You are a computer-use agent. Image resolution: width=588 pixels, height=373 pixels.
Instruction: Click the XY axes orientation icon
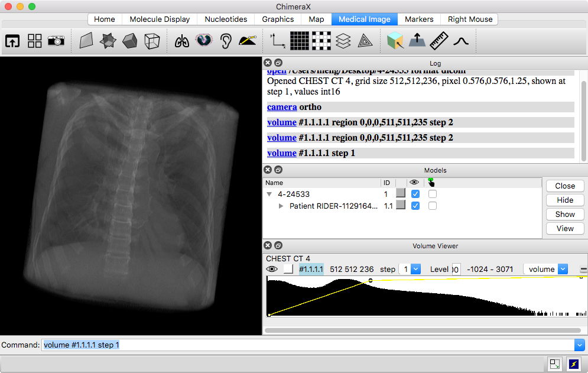pyautogui.click(x=277, y=41)
